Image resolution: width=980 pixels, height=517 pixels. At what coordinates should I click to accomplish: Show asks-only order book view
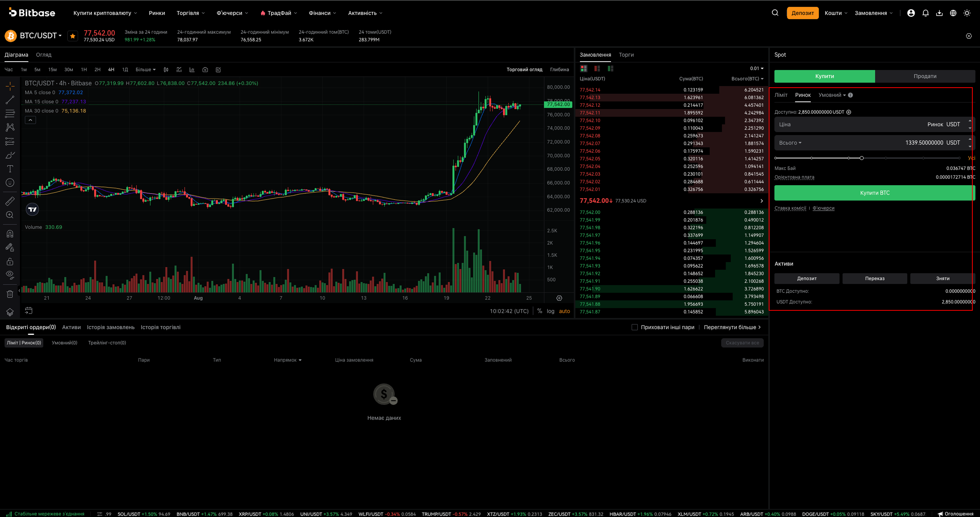coord(597,68)
